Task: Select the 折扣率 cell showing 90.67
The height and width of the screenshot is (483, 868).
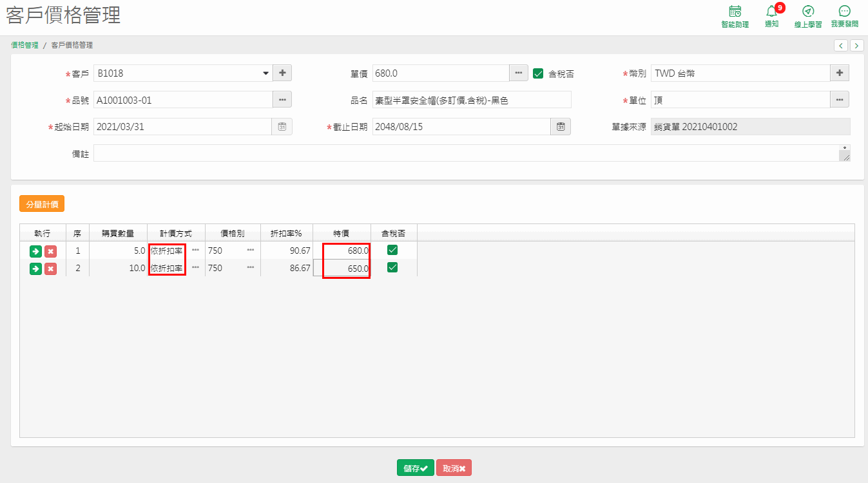Action: click(x=287, y=250)
